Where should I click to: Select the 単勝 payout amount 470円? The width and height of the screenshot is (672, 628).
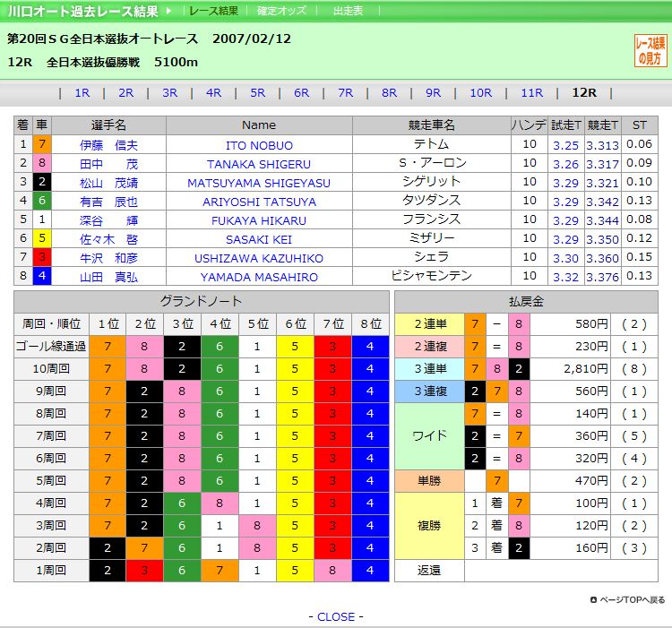coord(592,481)
